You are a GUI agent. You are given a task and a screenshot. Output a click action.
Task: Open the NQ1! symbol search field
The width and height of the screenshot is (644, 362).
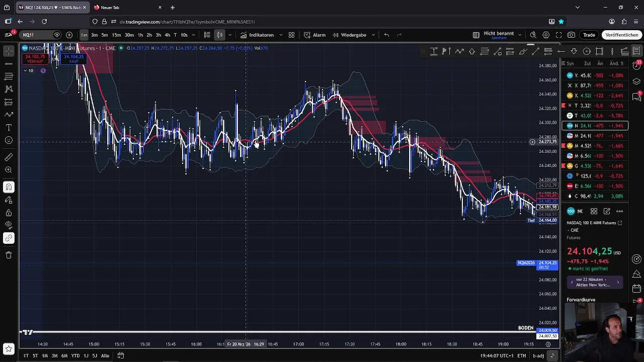[x=40, y=35]
